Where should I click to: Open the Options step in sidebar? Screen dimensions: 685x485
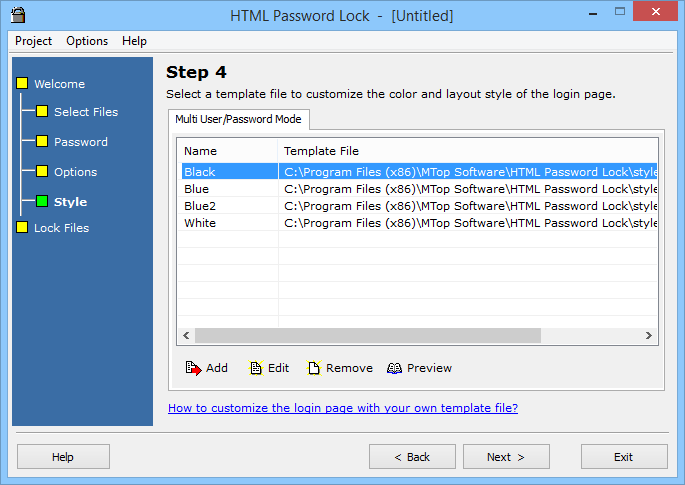(76, 172)
